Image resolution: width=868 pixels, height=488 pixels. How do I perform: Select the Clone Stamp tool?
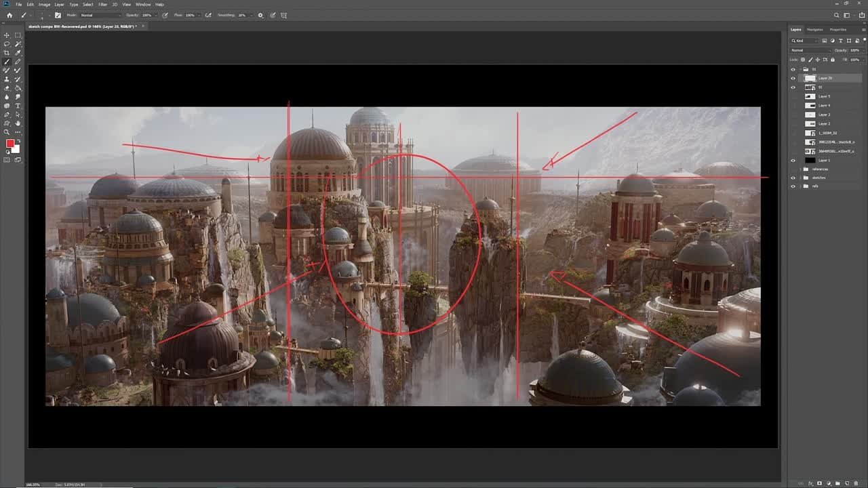click(x=7, y=79)
